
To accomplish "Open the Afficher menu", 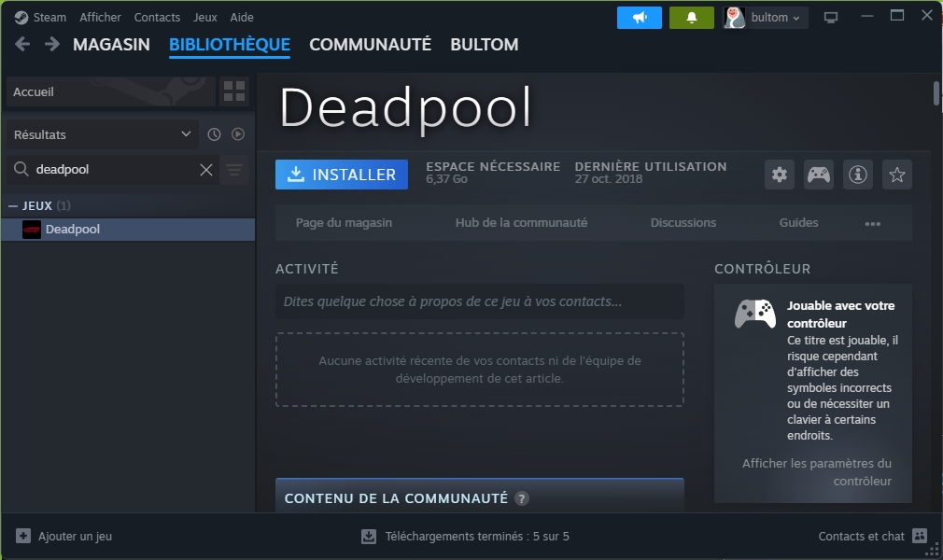I will coord(100,18).
